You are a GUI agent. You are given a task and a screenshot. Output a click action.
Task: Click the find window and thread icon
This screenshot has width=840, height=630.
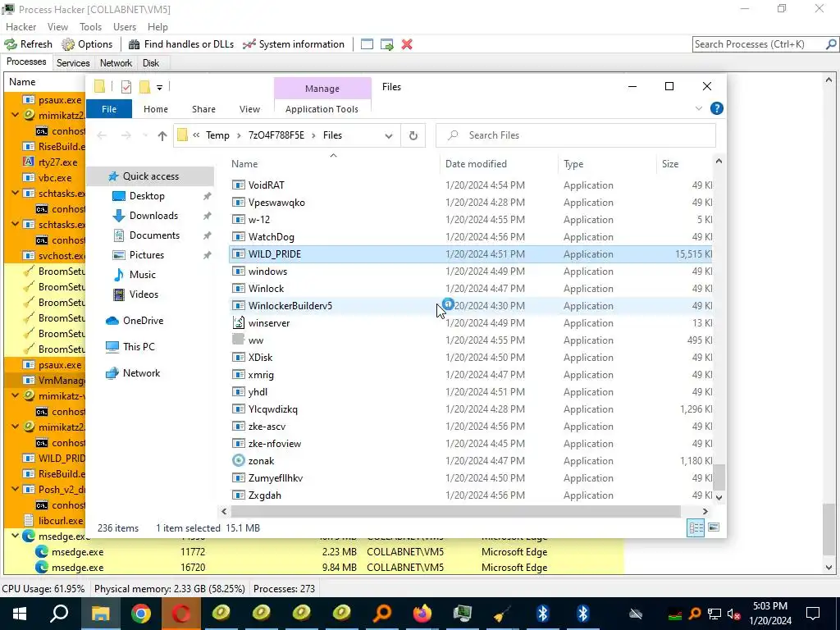point(387,44)
